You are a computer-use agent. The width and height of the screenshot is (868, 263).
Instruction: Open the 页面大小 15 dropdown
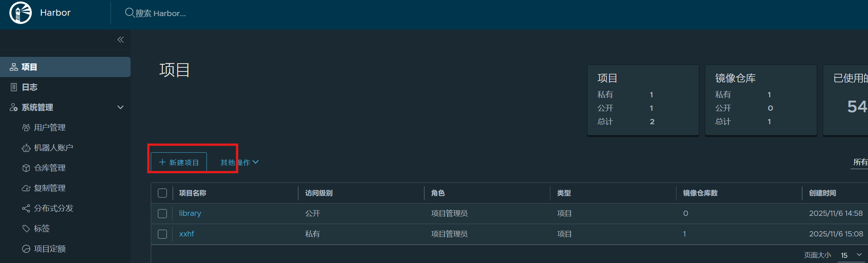[x=852, y=255]
